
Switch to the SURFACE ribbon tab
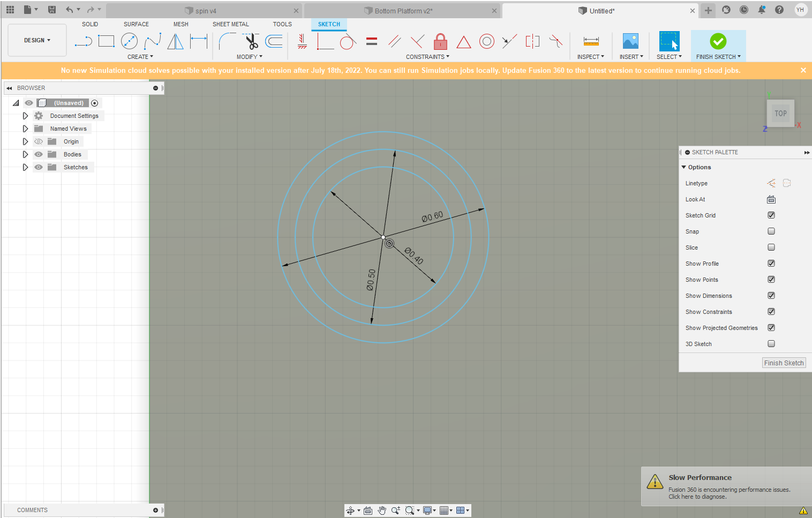click(x=136, y=24)
